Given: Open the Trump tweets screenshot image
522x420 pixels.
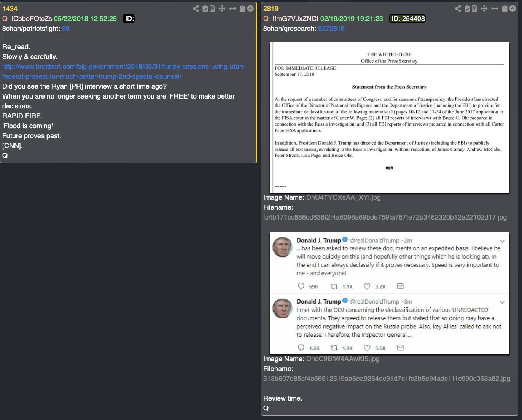Looking at the screenshot, I should click(390, 293).
